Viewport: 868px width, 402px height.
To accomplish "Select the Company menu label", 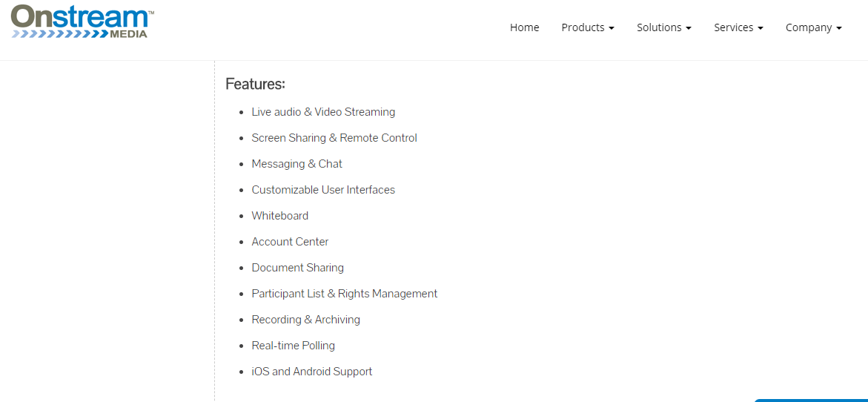I will (x=809, y=27).
